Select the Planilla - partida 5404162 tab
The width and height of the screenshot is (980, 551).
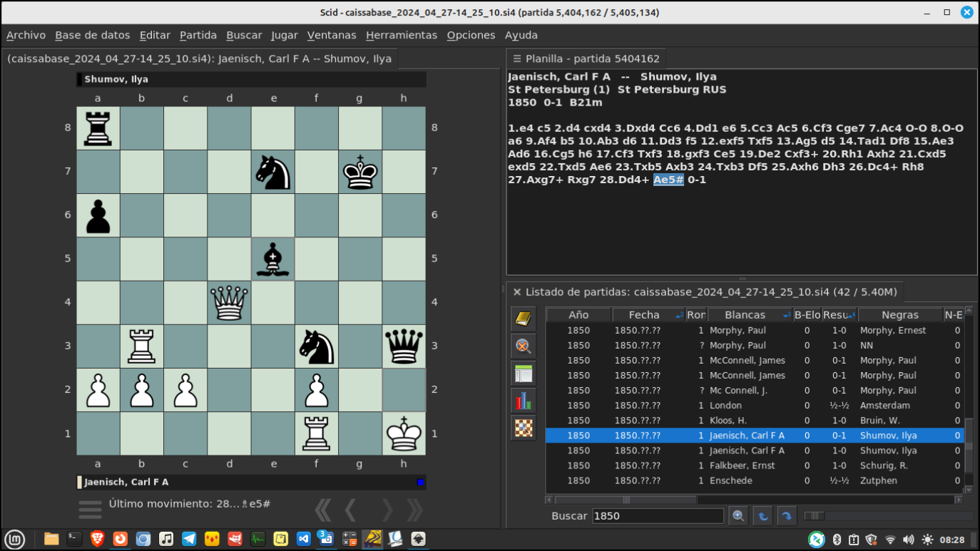click(586, 58)
